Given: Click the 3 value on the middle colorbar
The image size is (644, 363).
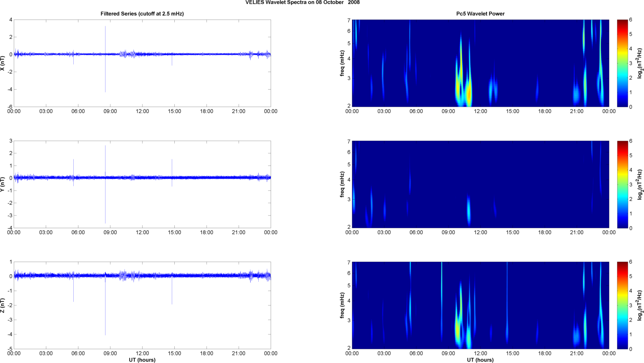Looking at the screenshot, I should point(631,185).
